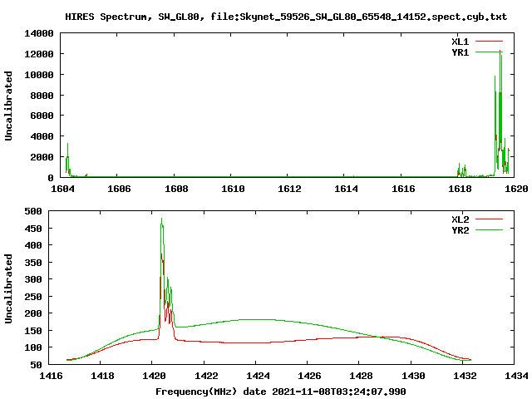The image size is (532, 399).
Task: Click the 450 y-axis tick label
Action: pos(33,229)
